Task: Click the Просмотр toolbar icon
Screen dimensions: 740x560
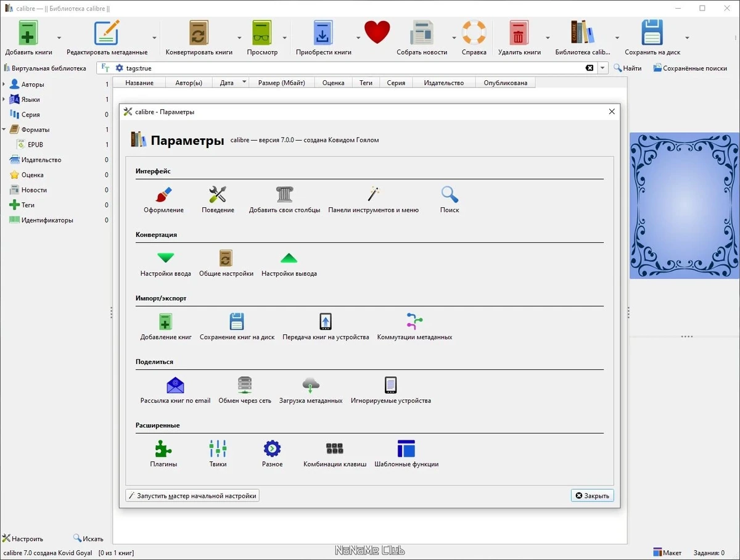Action: (x=262, y=38)
